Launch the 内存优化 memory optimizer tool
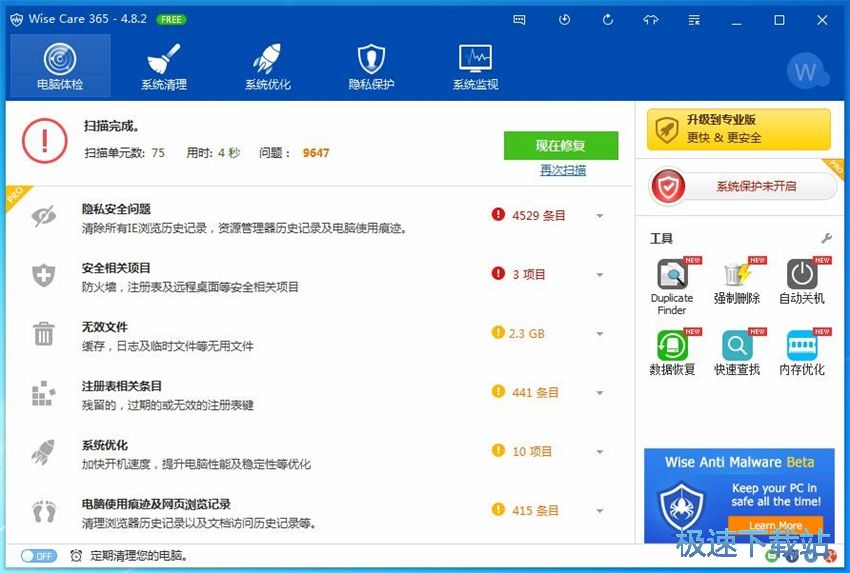This screenshot has width=850, height=573. point(802,352)
